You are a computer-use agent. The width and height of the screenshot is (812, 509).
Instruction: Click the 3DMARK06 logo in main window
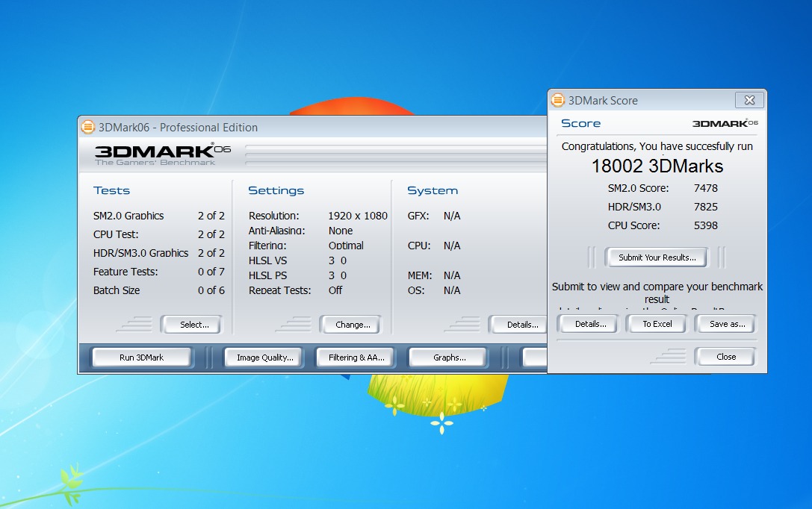[162, 154]
